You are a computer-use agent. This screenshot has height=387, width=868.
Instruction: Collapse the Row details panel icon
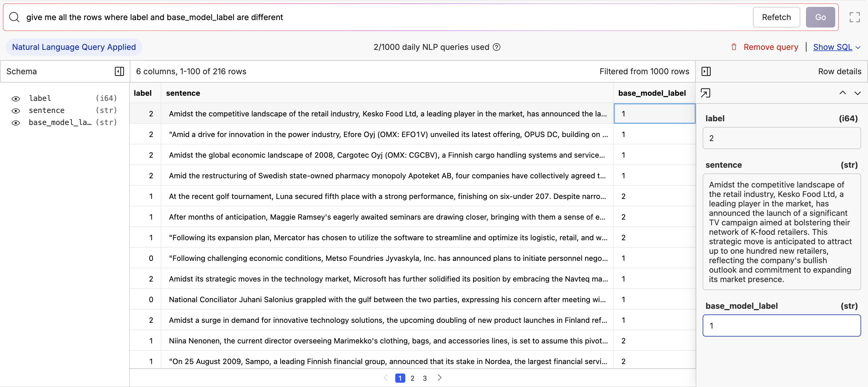[x=706, y=71]
